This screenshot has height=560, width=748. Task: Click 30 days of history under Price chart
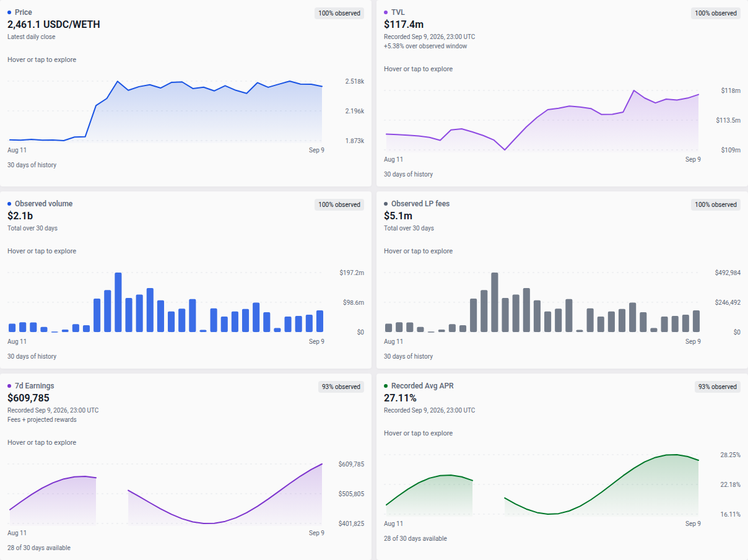tap(32, 165)
